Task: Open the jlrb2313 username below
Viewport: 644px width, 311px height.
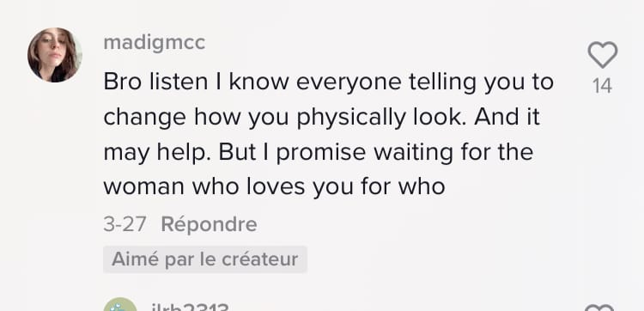Action: (x=190, y=307)
